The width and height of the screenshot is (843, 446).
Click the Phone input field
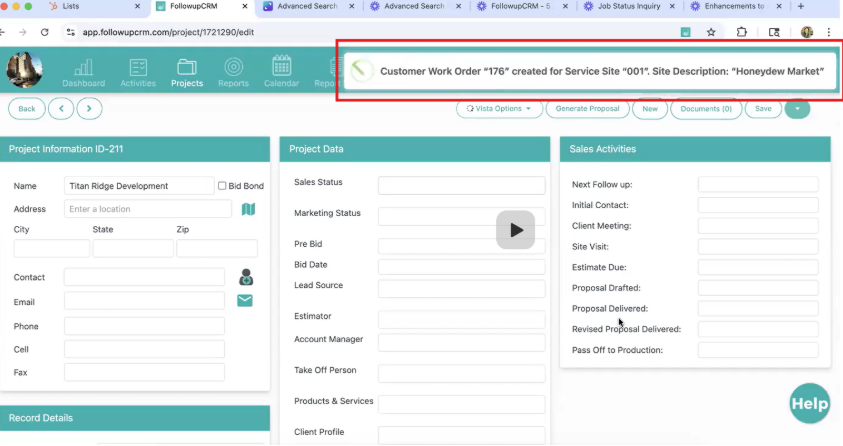click(x=144, y=326)
